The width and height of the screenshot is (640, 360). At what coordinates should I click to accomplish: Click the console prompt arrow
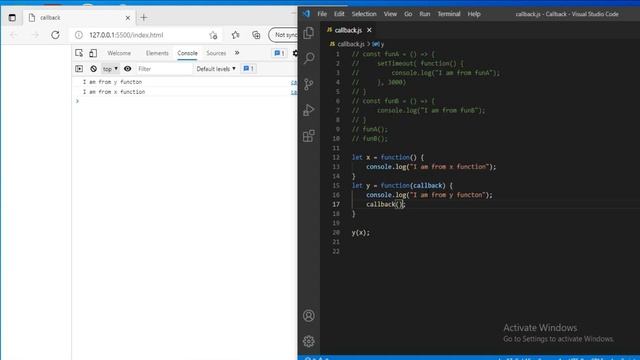[x=77, y=101]
